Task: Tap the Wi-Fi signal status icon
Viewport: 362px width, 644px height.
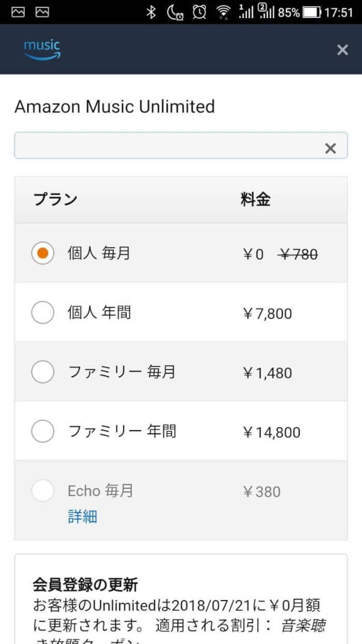Action: click(223, 12)
